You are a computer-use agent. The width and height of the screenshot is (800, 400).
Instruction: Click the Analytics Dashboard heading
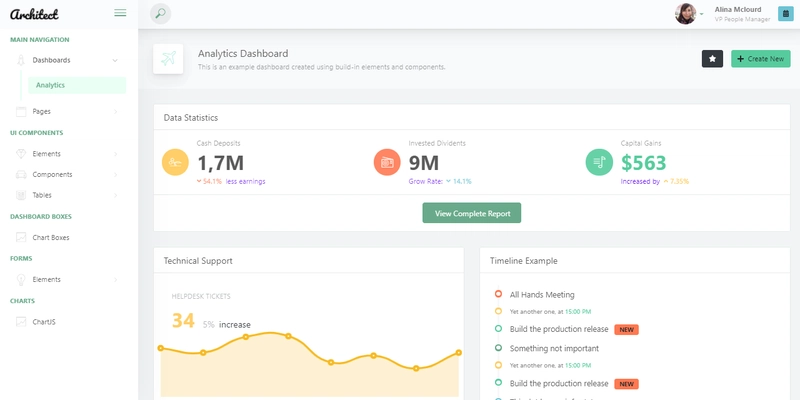(243, 54)
